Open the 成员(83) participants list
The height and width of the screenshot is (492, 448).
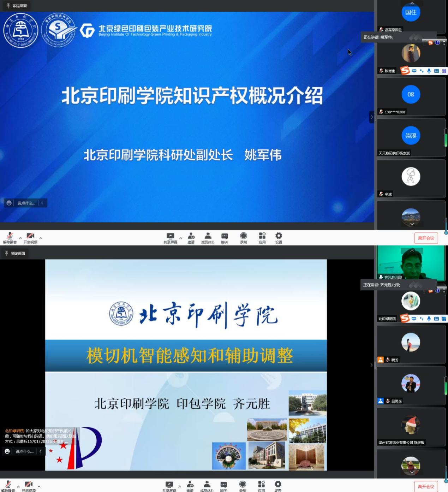pyautogui.click(x=207, y=486)
